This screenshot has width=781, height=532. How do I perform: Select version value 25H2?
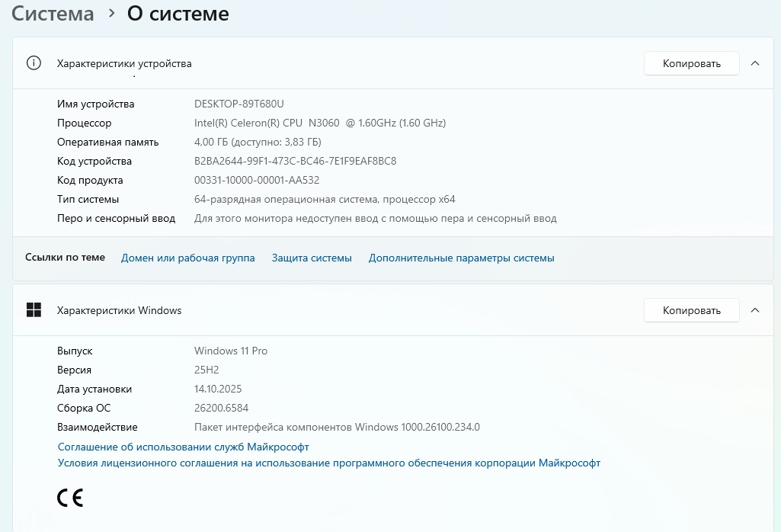coord(206,370)
